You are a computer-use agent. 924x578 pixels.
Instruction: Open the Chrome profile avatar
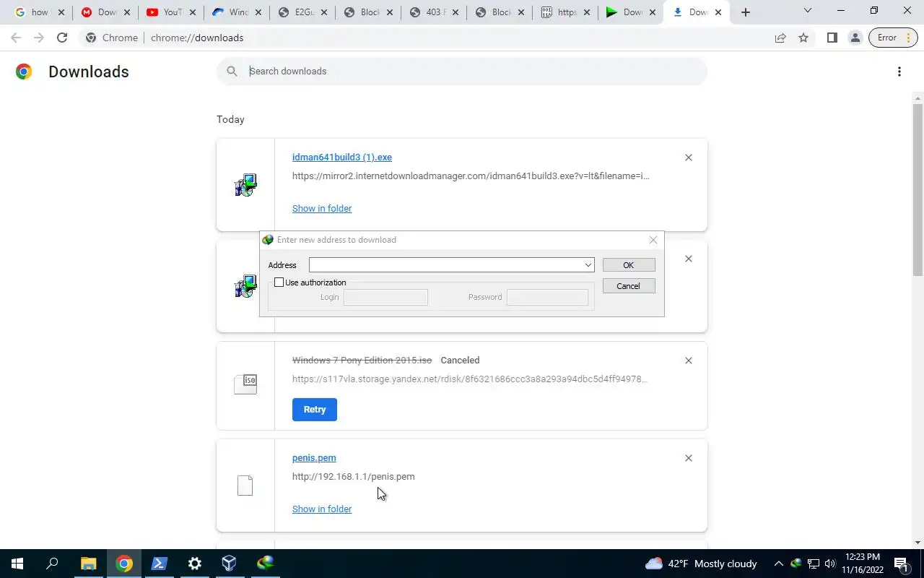(x=855, y=38)
